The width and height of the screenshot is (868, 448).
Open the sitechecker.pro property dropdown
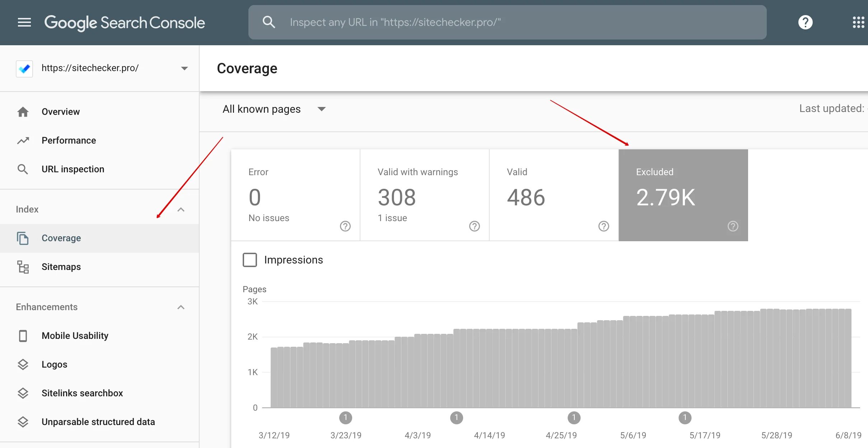point(184,68)
